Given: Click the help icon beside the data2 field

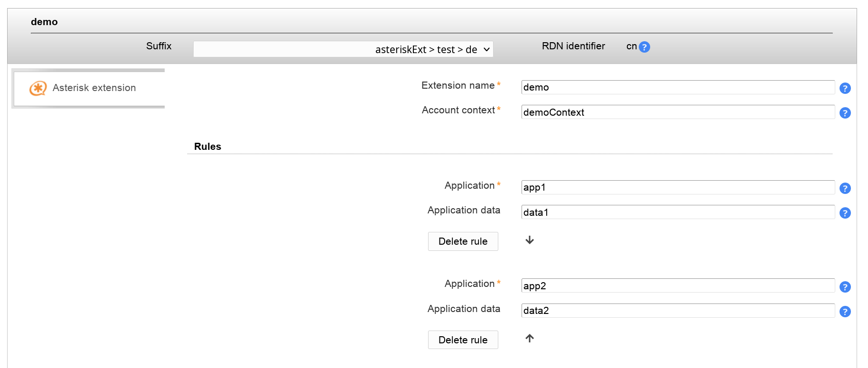Looking at the screenshot, I should pos(845,312).
